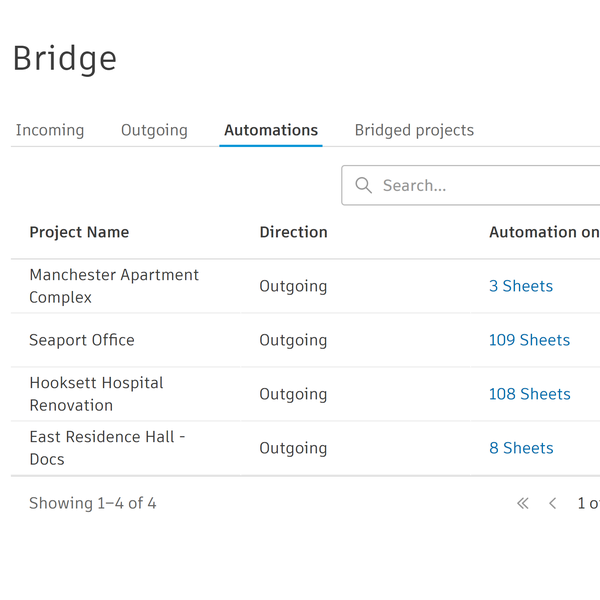
Task: Sort by the Direction column header
Action: point(293,232)
